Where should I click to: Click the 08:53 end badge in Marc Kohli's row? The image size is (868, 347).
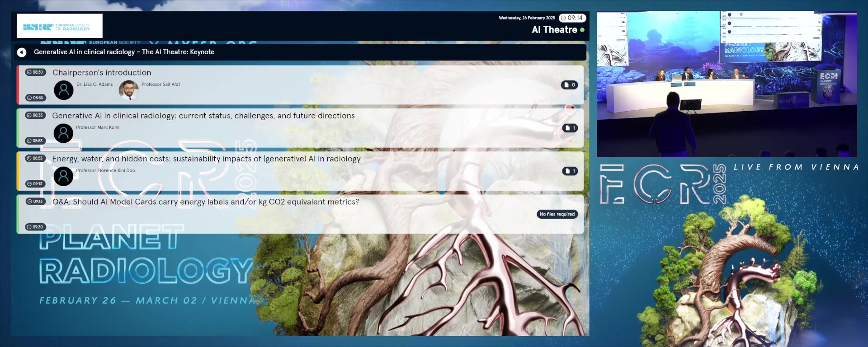point(35,141)
